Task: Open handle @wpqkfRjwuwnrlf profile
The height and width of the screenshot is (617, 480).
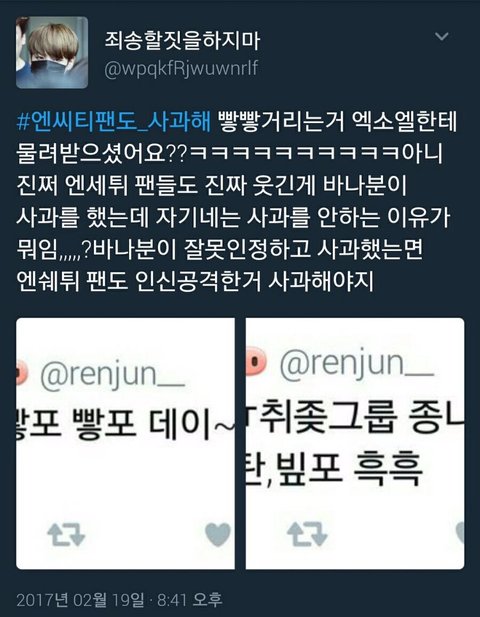Action: pyautogui.click(x=181, y=68)
